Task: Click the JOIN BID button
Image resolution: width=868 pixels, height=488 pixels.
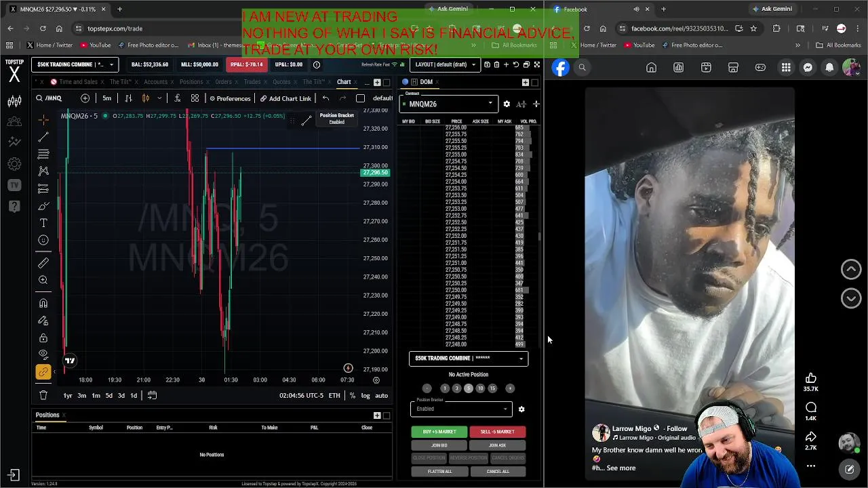Action: [439, 445]
